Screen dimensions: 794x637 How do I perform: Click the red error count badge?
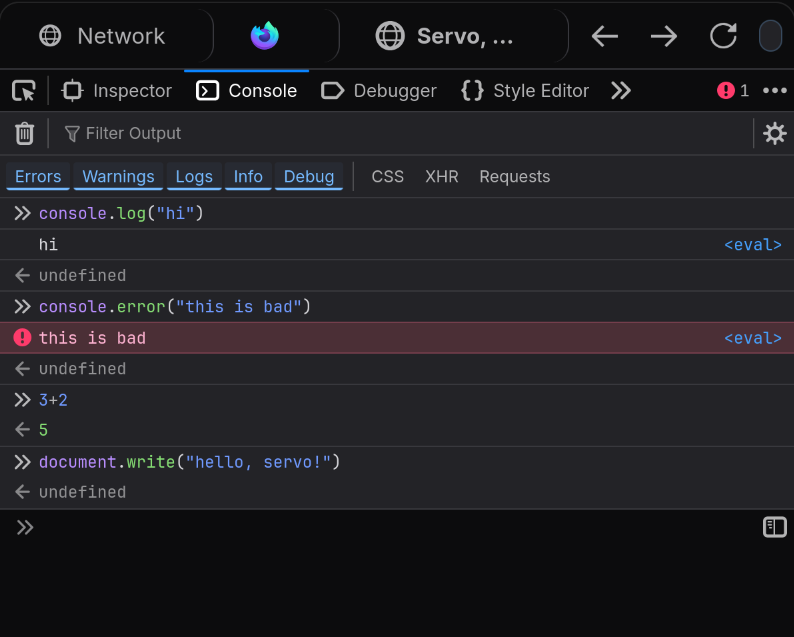click(733, 91)
